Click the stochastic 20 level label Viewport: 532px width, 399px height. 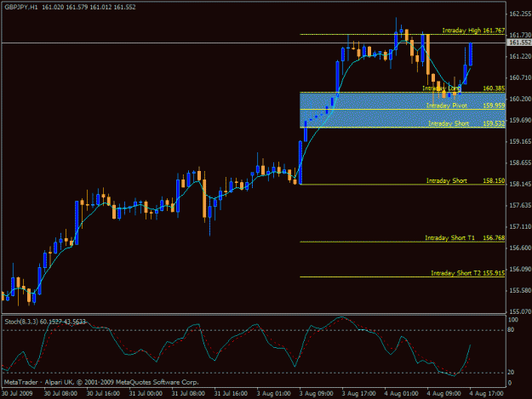click(x=511, y=373)
